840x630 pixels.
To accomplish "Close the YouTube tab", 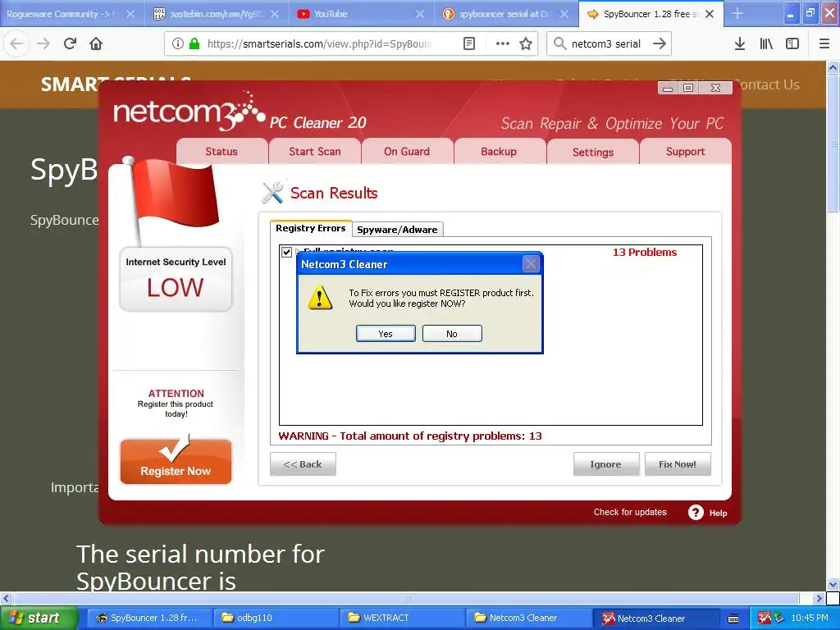I will tap(420, 14).
